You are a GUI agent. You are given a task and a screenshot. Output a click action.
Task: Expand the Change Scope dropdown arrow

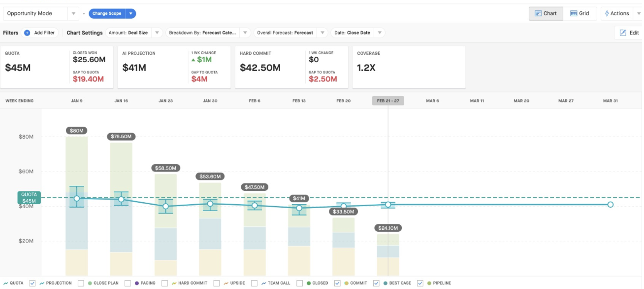tap(130, 14)
